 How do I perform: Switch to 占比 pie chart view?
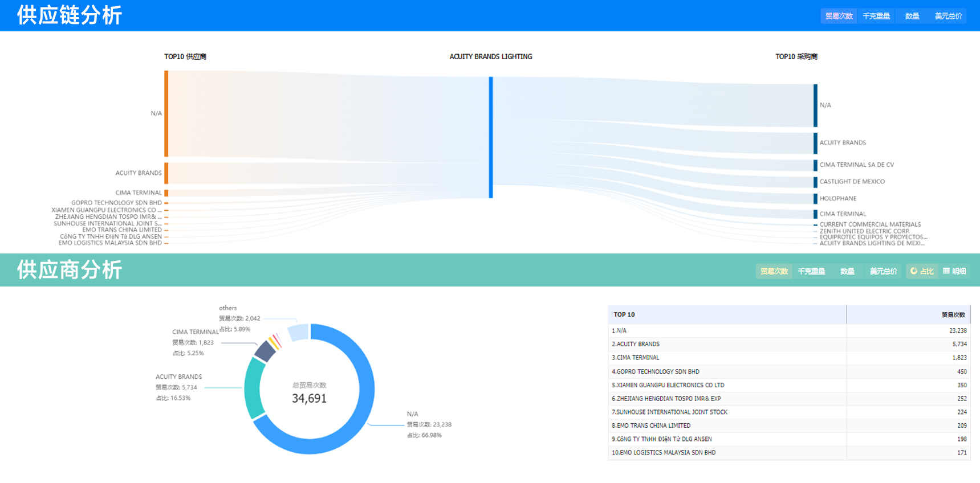922,271
